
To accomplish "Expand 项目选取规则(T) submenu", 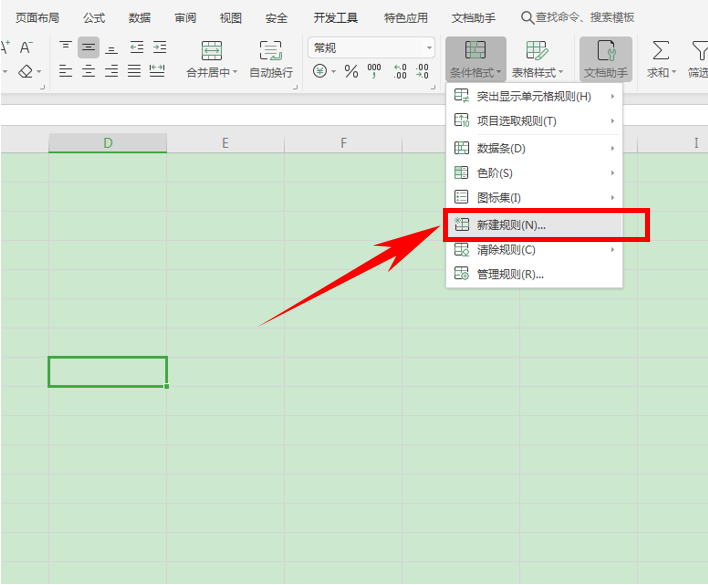I will pyautogui.click(x=534, y=121).
